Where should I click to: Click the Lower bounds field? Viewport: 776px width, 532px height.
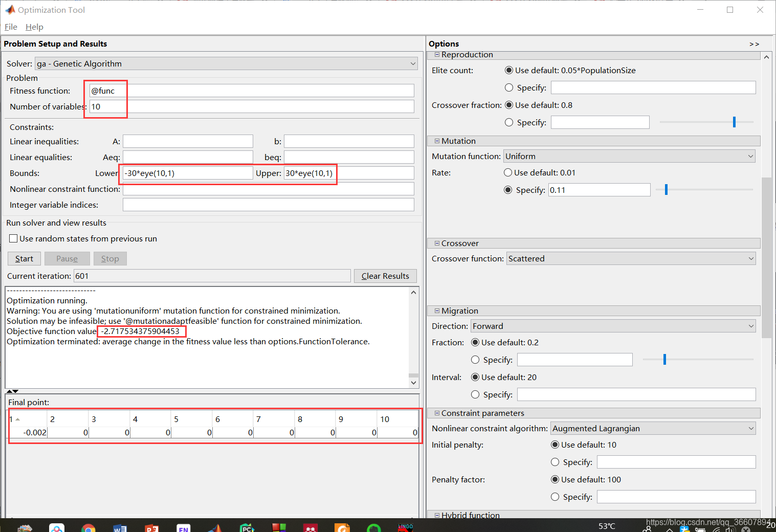click(188, 173)
